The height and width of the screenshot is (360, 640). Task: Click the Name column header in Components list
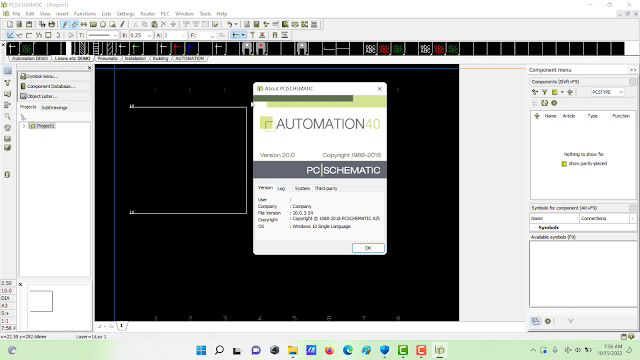550,116
